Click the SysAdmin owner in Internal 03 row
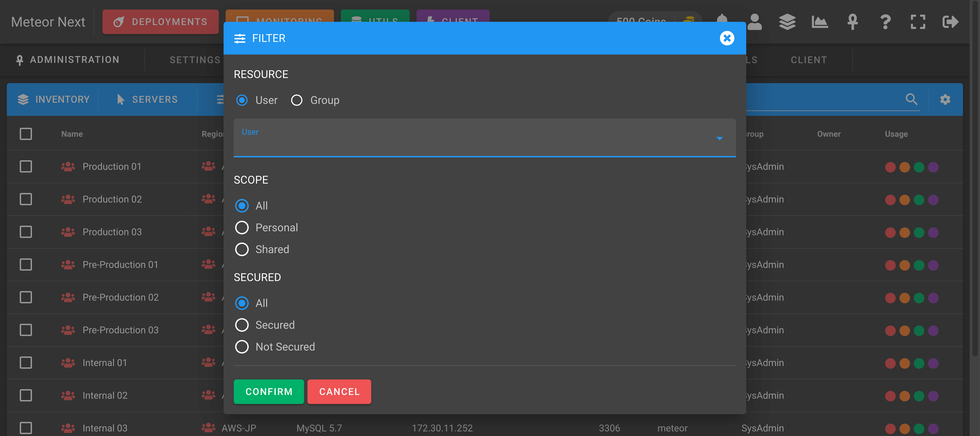Viewport: 980px width, 436px height. point(762,428)
